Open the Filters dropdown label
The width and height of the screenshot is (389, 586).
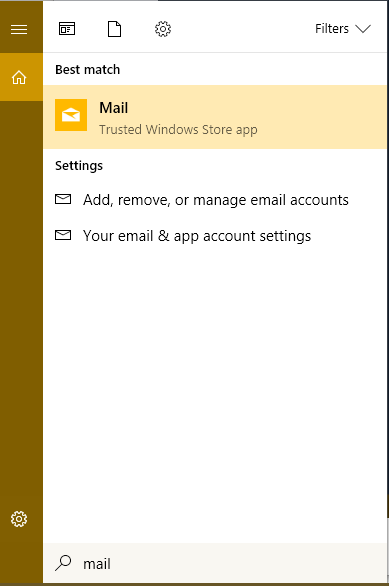coord(332,29)
